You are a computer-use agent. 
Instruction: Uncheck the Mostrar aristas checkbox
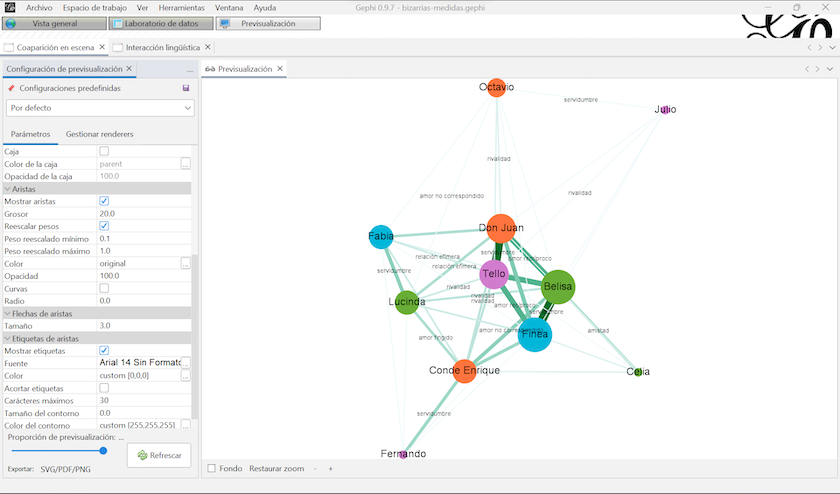(x=104, y=201)
